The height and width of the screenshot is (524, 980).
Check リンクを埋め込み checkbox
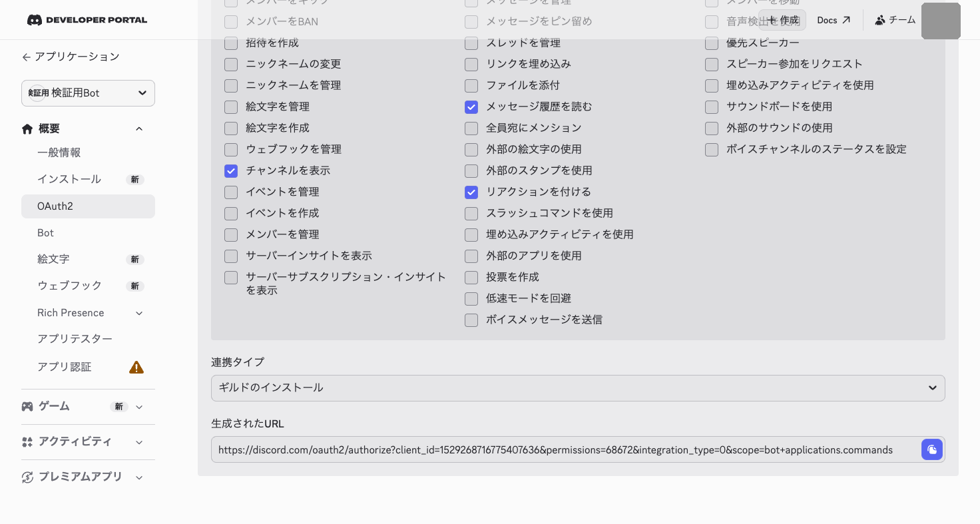471,64
